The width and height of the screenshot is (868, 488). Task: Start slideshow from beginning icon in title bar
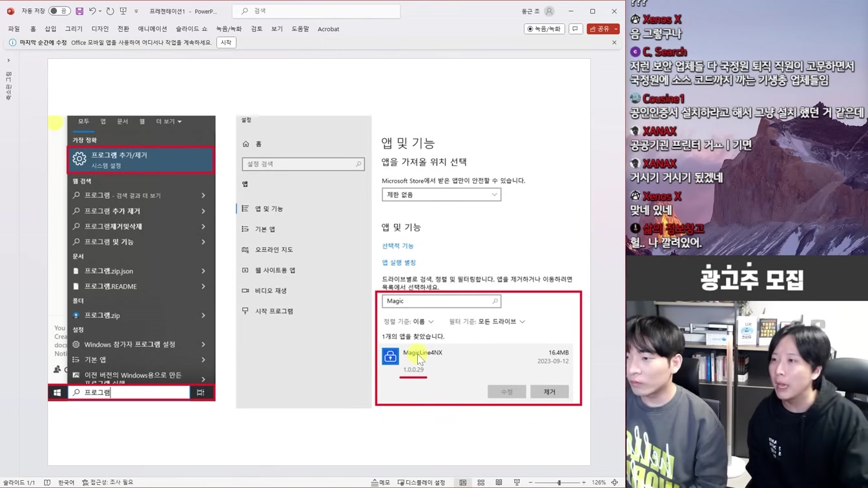pyautogui.click(x=123, y=11)
